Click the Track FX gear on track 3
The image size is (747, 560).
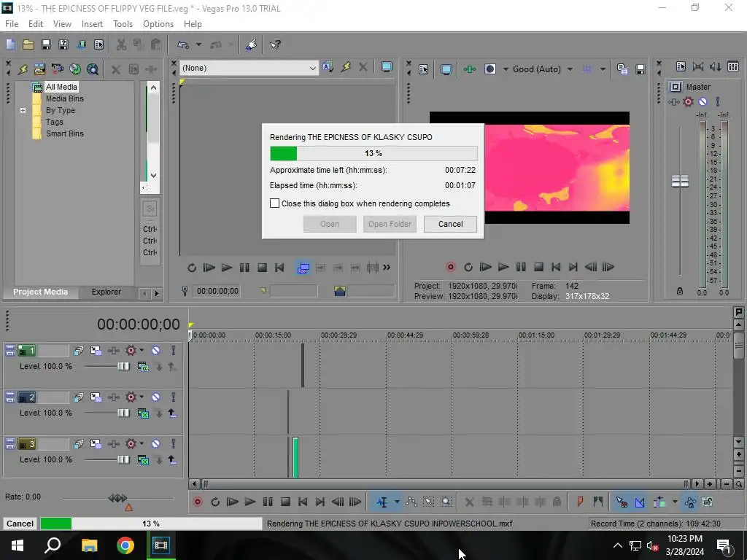(x=131, y=444)
